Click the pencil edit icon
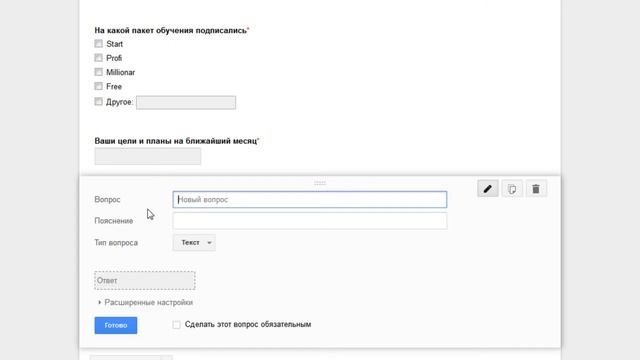This screenshot has width=640, height=360. point(488,189)
